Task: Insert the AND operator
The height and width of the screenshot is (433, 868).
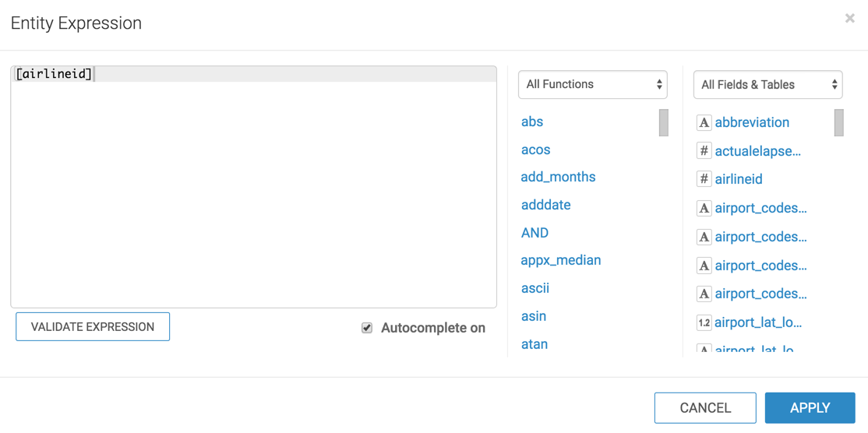Action: click(535, 233)
